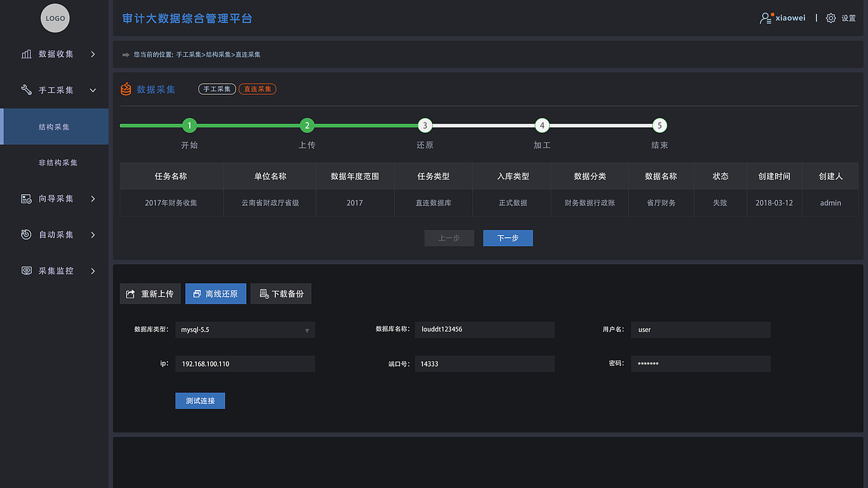Image resolution: width=868 pixels, height=488 pixels.
Task: Click the 采集监控 eye icon
Action: (26, 270)
